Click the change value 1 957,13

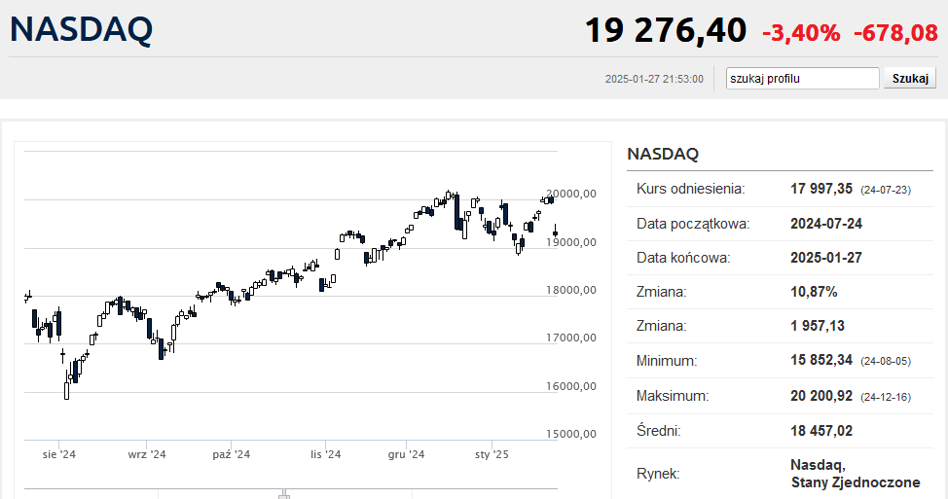click(x=817, y=326)
